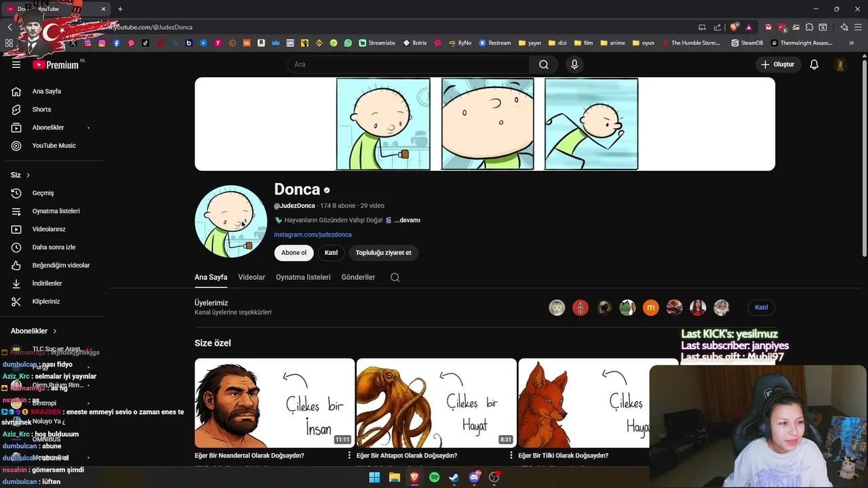Open the Facebook bookmark icon

[117, 43]
